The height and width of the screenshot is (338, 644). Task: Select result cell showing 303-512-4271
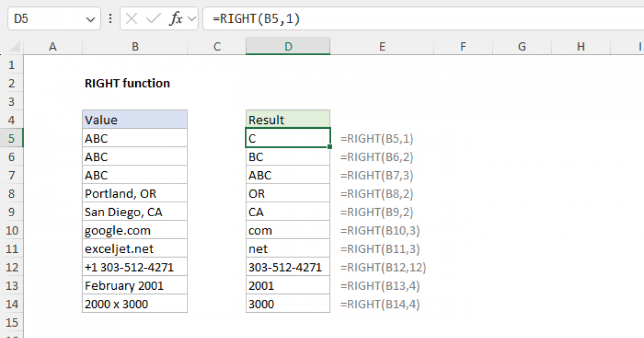(288, 267)
